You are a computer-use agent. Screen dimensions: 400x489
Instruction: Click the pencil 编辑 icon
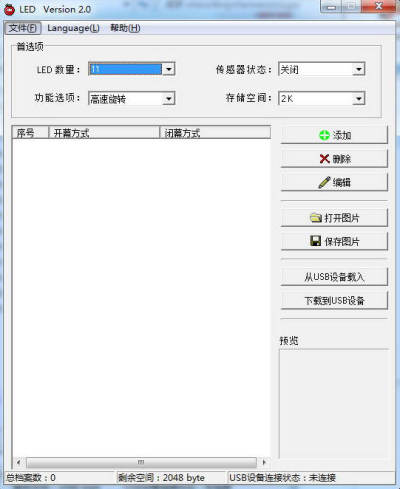(324, 182)
